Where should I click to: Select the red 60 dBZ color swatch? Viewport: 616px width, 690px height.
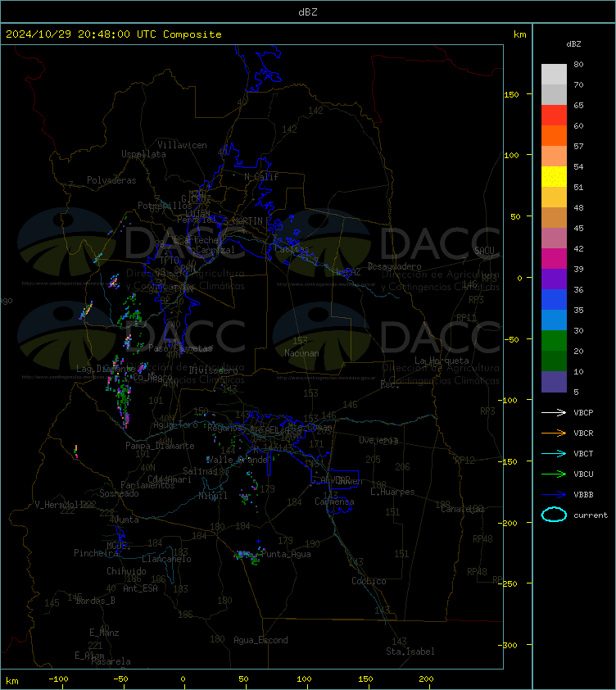click(x=554, y=116)
